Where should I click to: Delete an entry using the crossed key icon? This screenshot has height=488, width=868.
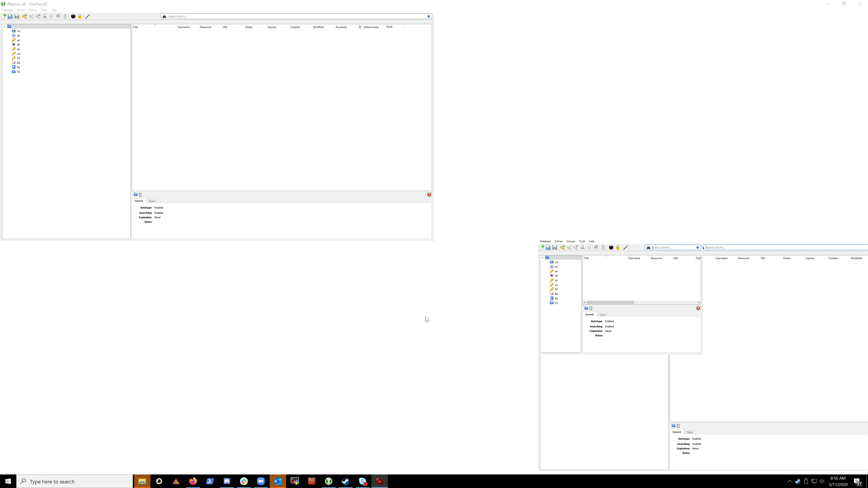tap(38, 16)
